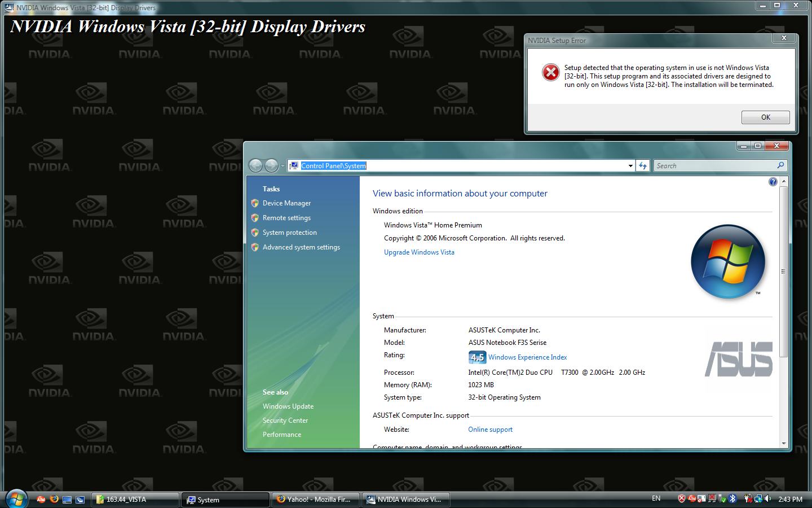Screen dimensions: 812x508
Task: Open Advanced system settings task
Action: click(301, 247)
